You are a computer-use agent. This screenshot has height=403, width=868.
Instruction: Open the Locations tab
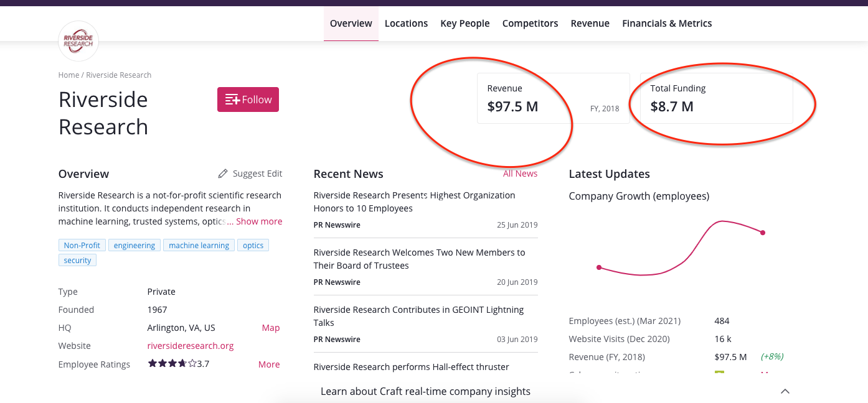tap(406, 24)
